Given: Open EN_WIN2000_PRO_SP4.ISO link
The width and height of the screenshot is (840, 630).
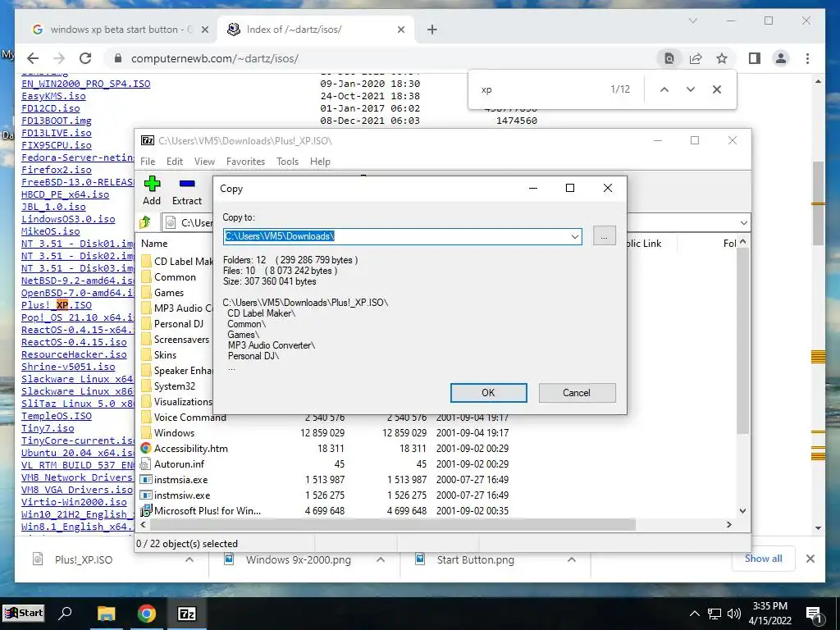Looking at the screenshot, I should pos(85,84).
